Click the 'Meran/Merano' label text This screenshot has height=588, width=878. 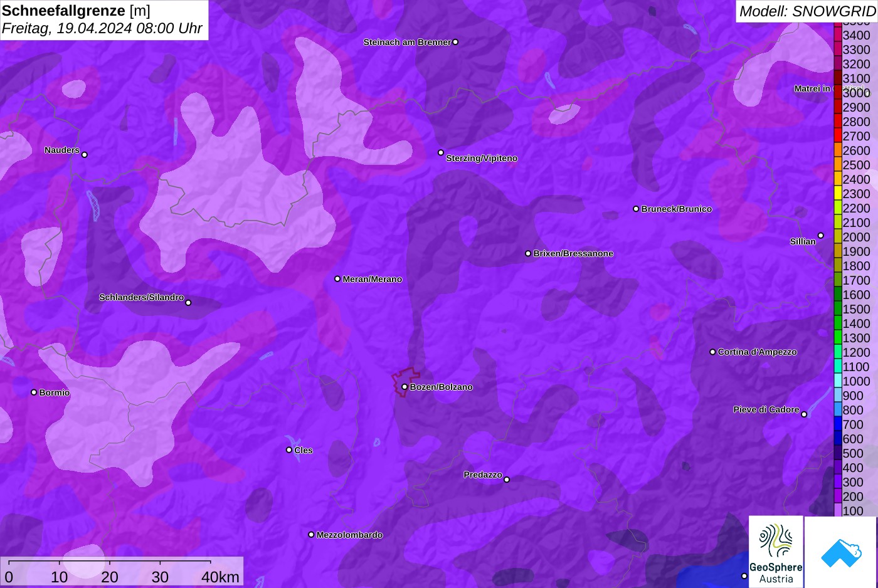click(x=373, y=279)
